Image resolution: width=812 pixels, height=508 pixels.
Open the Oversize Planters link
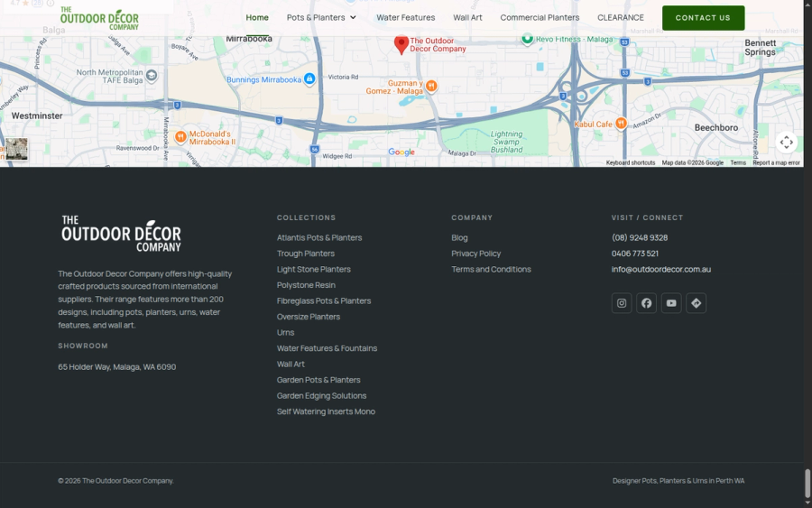point(309,317)
